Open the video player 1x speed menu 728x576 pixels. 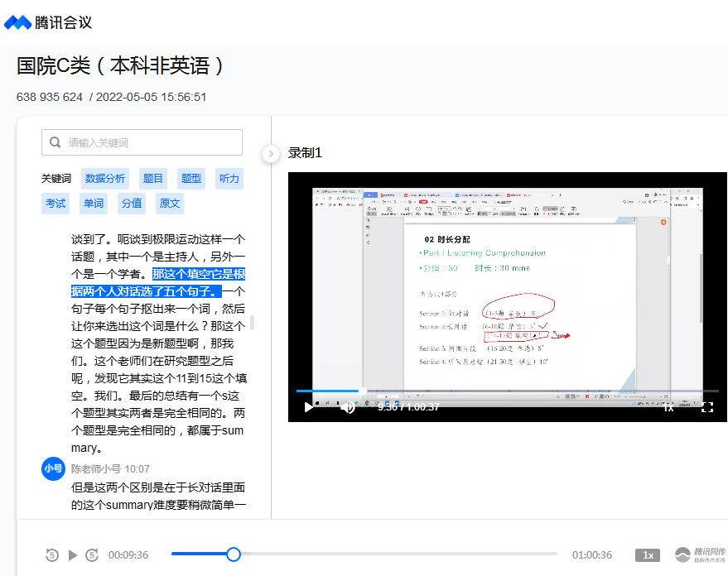tap(668, 406)
